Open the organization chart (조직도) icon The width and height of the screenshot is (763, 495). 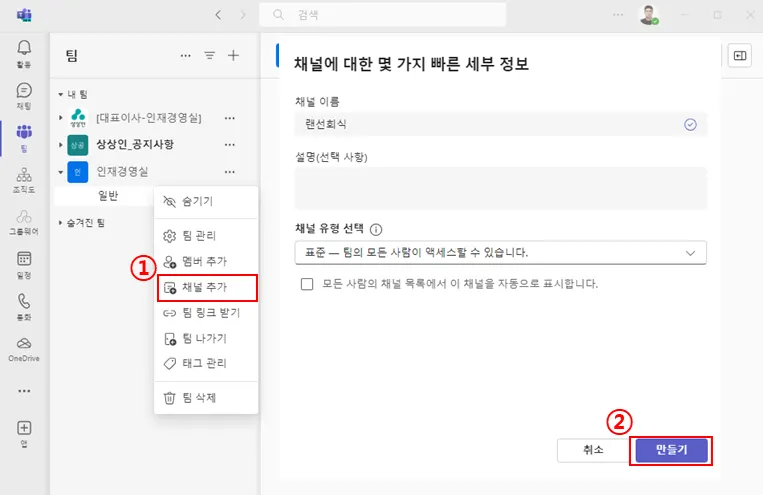24,180
